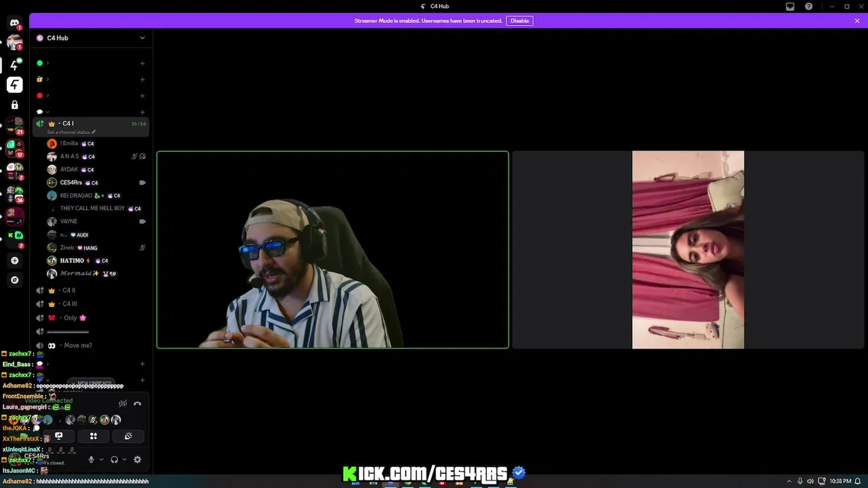Edit channel status pencil icon

coord(94,132)
